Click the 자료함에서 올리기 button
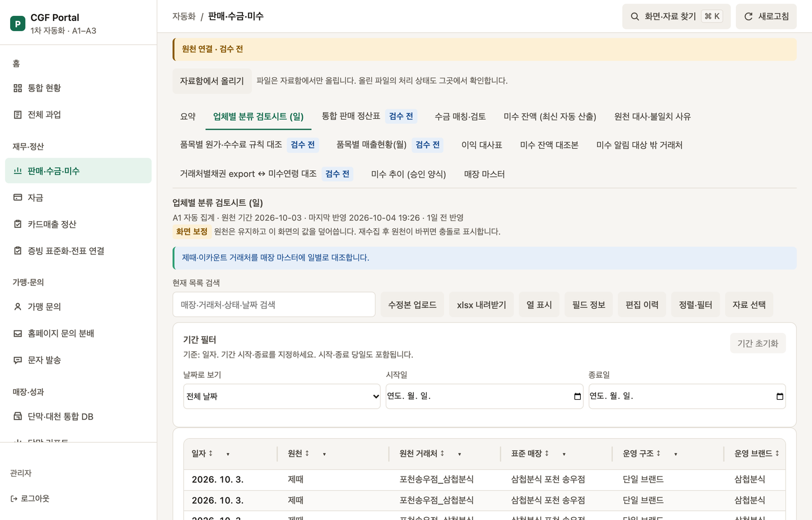Viewport: 812px width, 520px height. 212,81
